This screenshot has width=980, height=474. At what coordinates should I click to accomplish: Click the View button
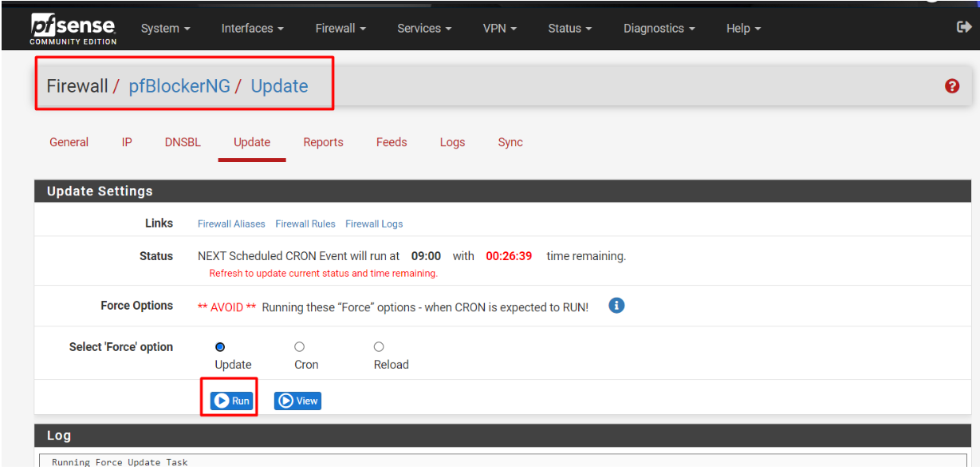point(297,401)
